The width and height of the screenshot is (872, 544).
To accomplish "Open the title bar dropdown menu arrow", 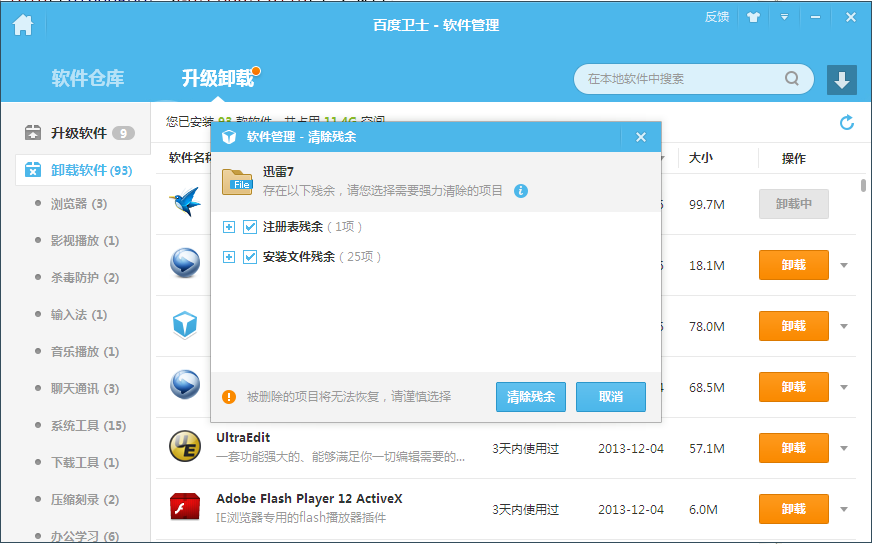I will point(785,17).
